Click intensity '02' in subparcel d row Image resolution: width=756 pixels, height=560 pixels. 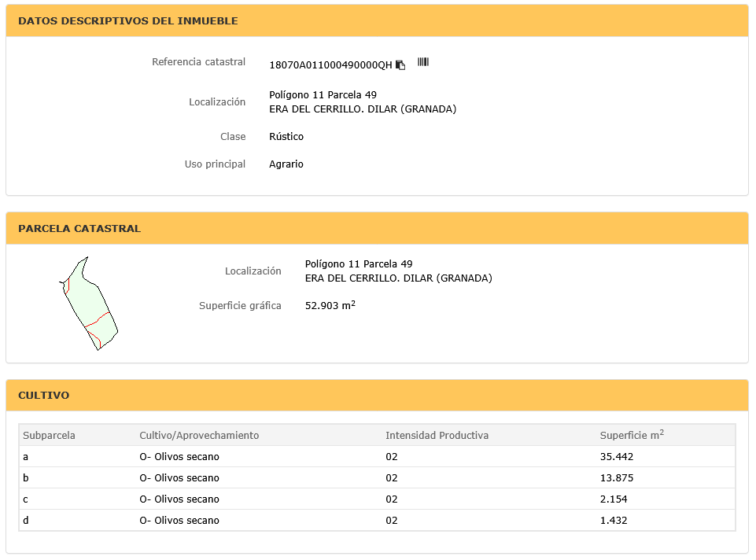(x=392, y=520)
